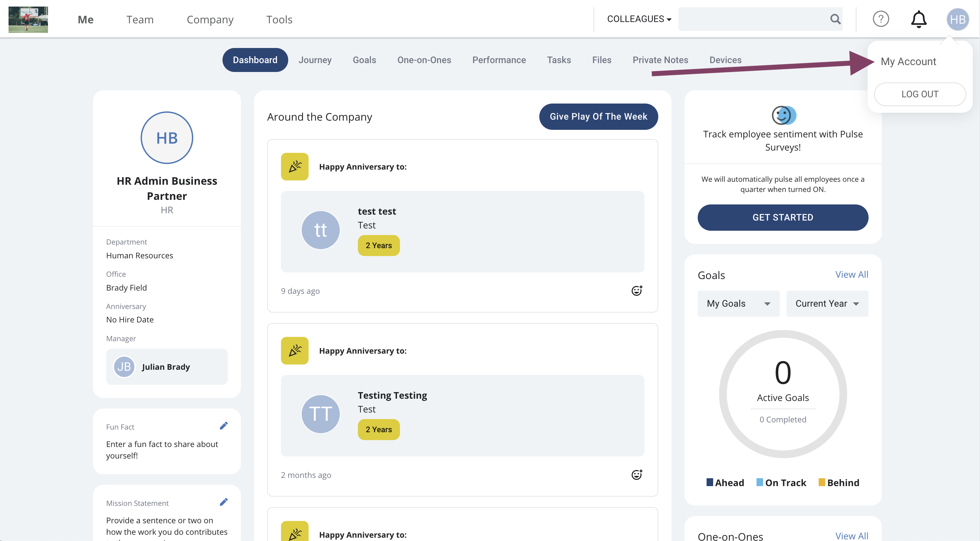980x541 pixels.
Task: Click the Brady Field office value
Action: 126,288
